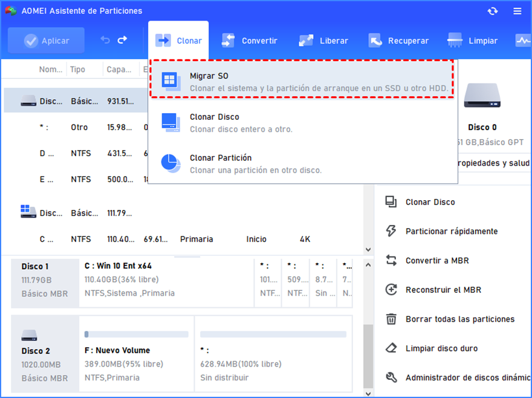Click the 101... NTF partition block on Disco 1
The image size is (532, 398).
(268, 283)
